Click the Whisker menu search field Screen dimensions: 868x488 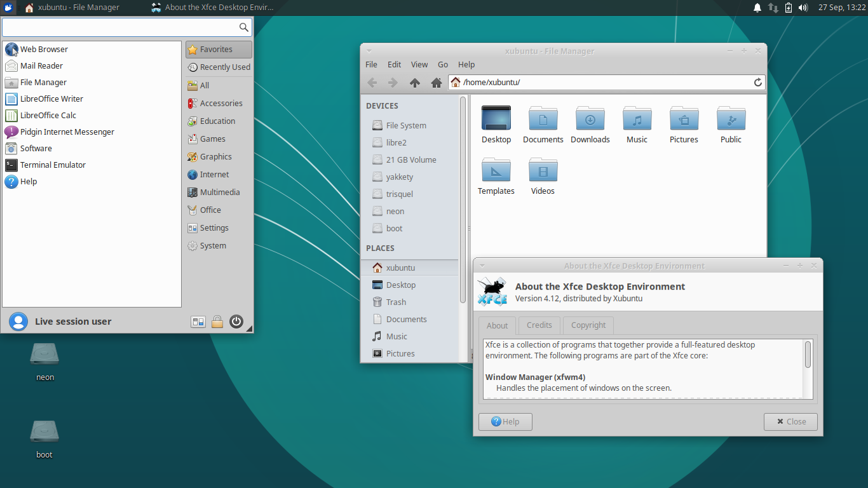point(127,27)
